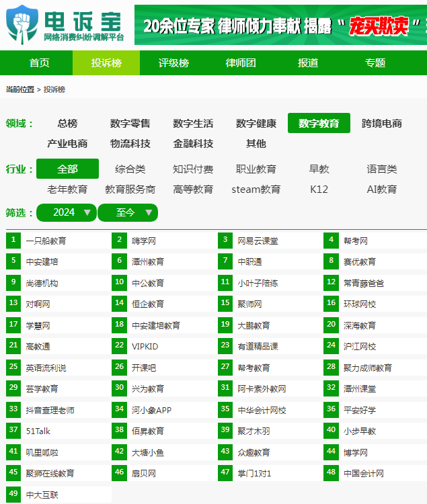Viewport: 427px width, 504px height.
Task: Open the green expert lawyers banner
Action: coord(280,25)
